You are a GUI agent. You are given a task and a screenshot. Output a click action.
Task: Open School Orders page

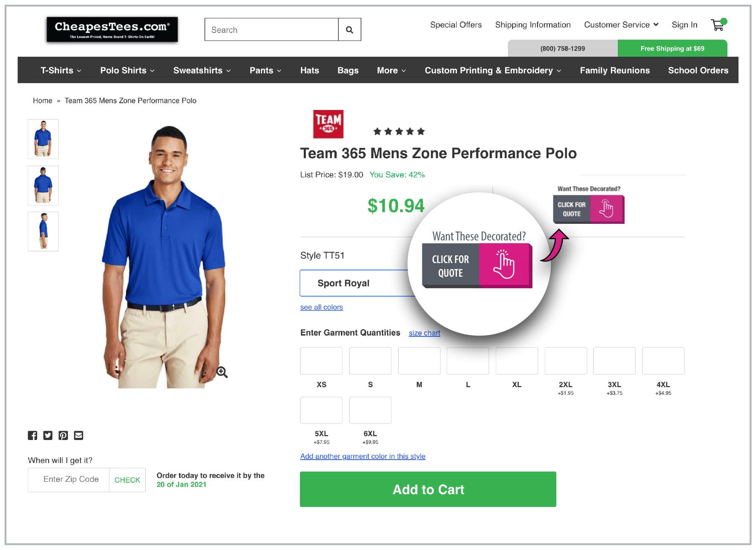(x=698, y=70)
